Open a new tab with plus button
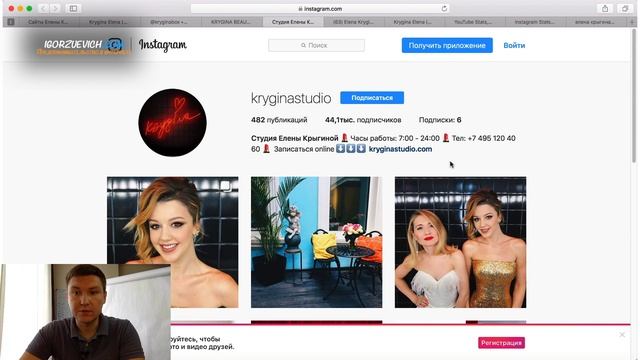 (633, 22)
